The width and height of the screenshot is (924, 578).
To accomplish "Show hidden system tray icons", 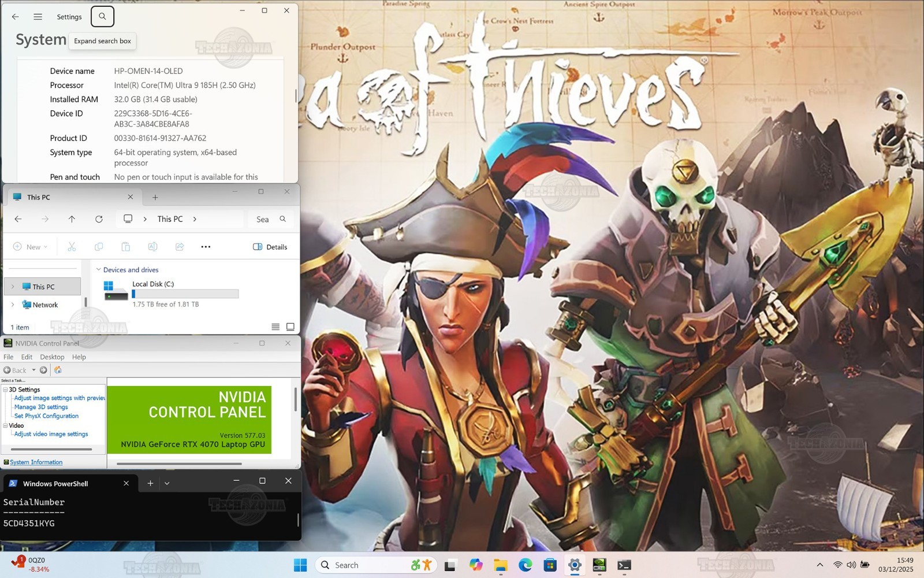I will pos(819,565).
